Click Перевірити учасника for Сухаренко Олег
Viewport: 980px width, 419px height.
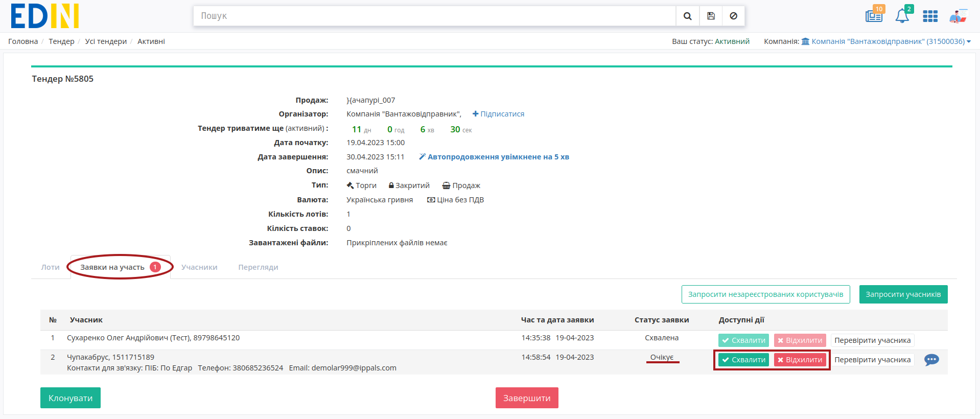[872, 340]
